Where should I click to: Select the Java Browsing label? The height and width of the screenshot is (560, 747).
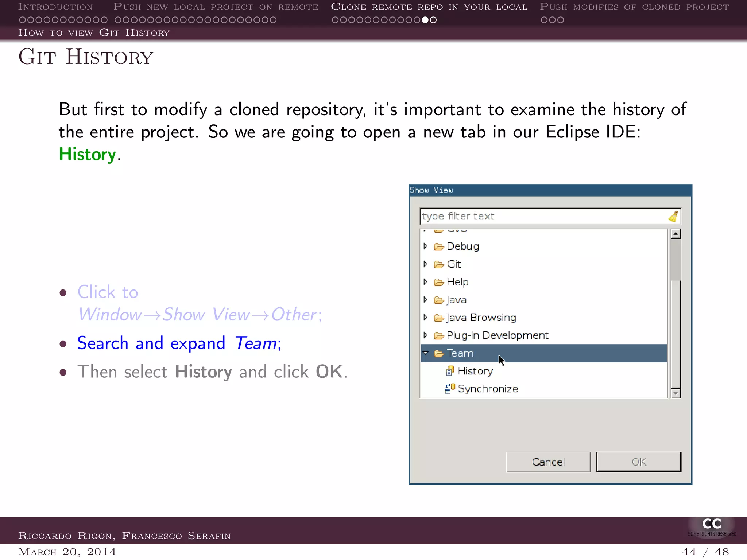pyautogui.click(x=481, y=318)
